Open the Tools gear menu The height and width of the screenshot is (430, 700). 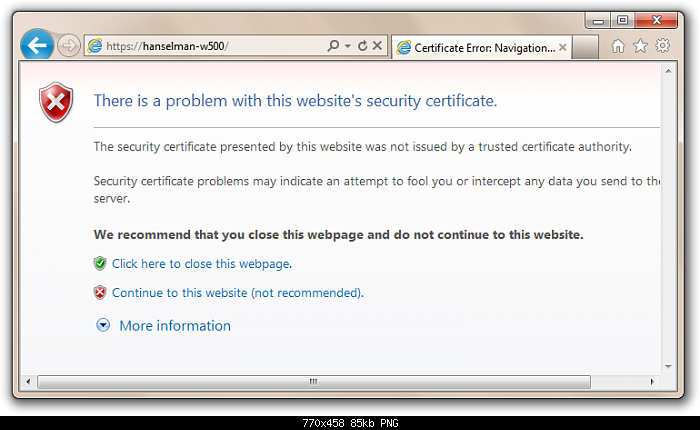pyautogui.click(x=663, y=46)
